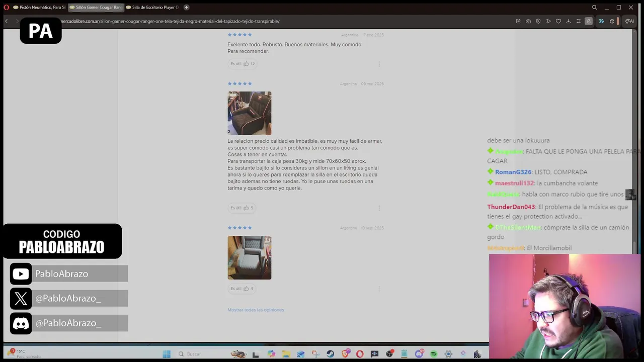
Task: Open a new browser tab with plus
Action: pos(186,7)
